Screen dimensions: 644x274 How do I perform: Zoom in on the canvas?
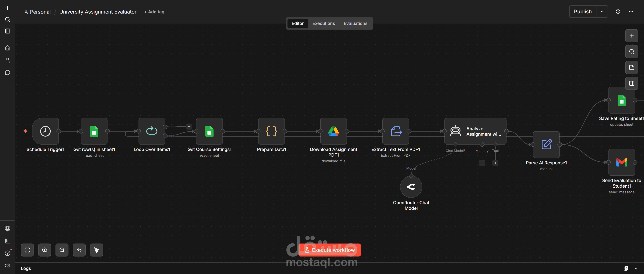45,250
